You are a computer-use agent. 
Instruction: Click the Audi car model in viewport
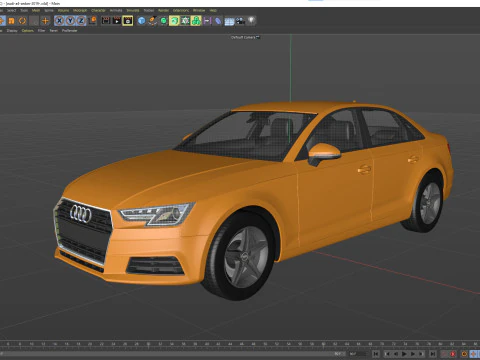(253, 200)
